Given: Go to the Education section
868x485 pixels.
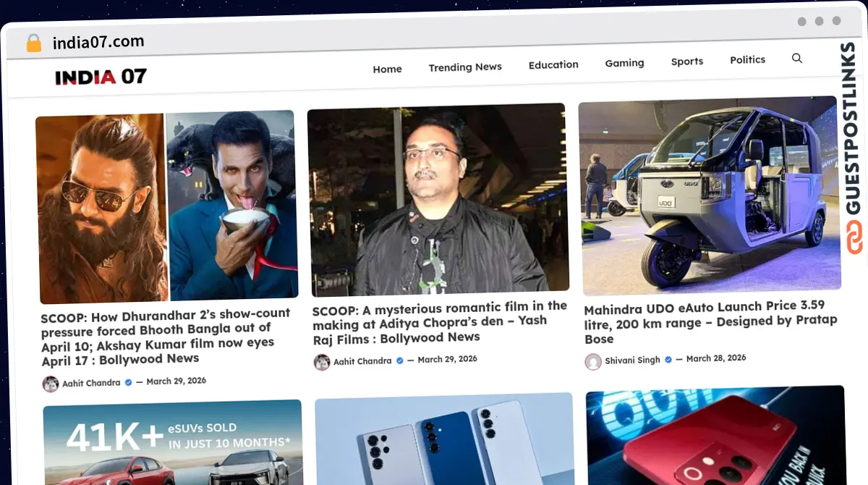Looking at the screenshot, I should tap(553, 65).
